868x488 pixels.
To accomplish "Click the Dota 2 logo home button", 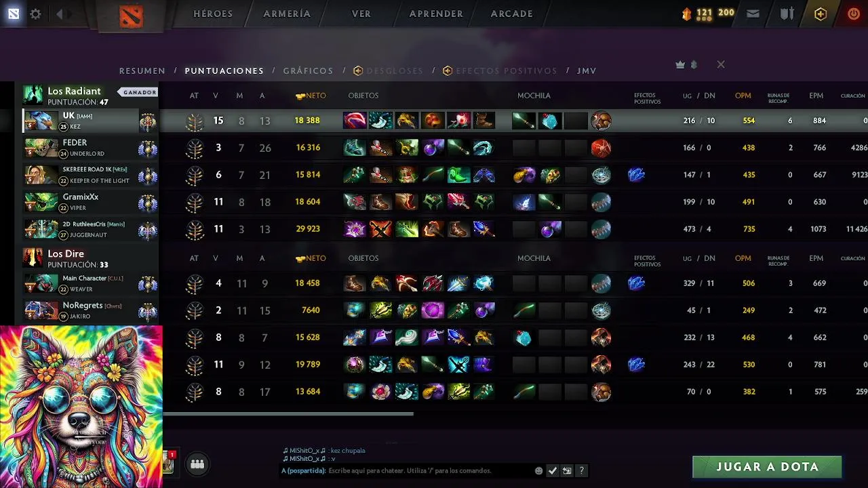I will tap(131, 16).
